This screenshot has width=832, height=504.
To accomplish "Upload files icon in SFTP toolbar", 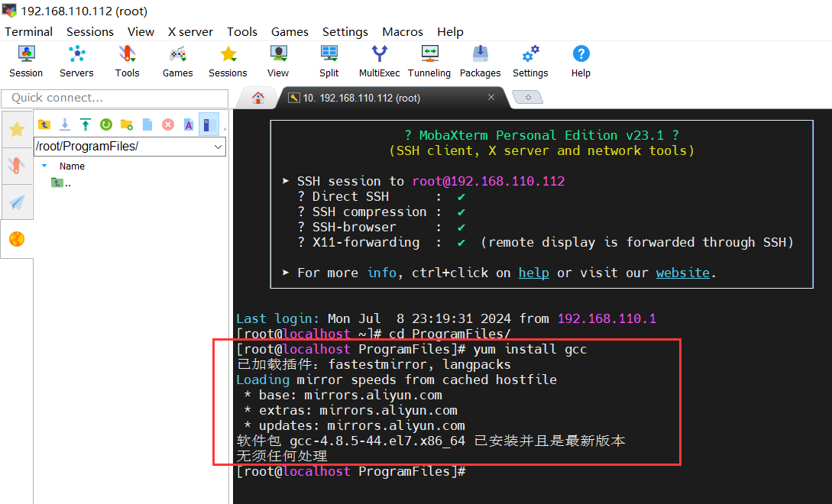I will pyautogui.click(x=86, y=124).
